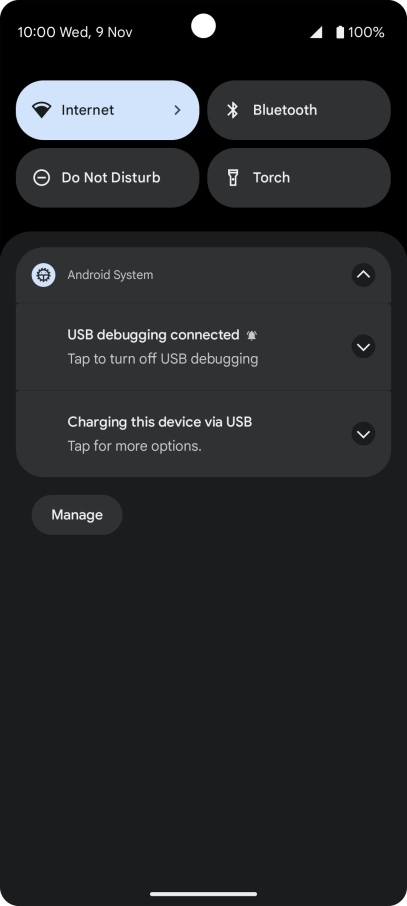Screen dimensions: 407x906
Task: Tap the Manage notifications button
Action: point(77,515)
